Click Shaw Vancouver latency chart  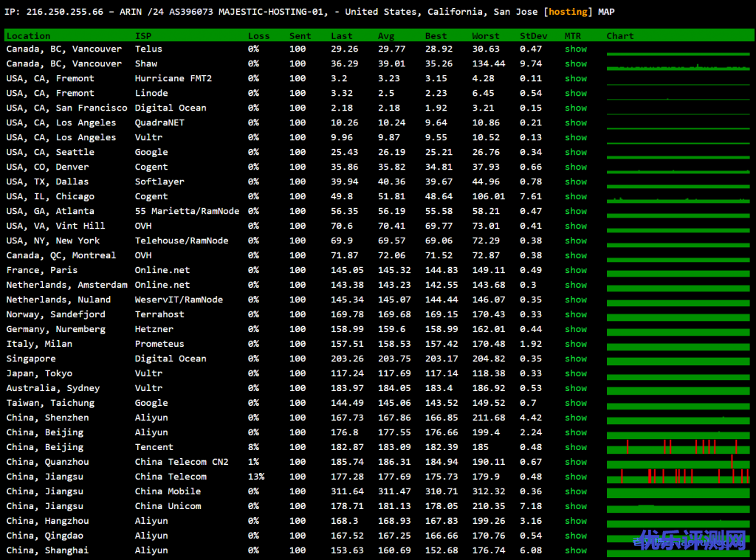(x=678, y=65)
